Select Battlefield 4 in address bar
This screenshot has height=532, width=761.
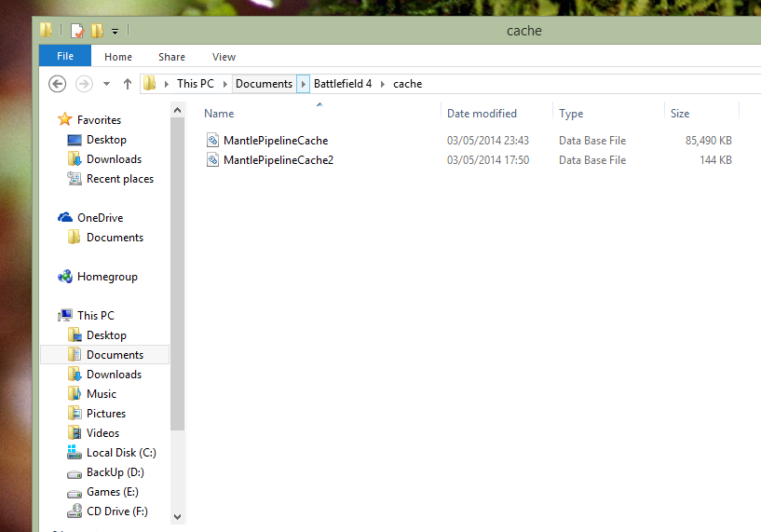tap(343, 84)
